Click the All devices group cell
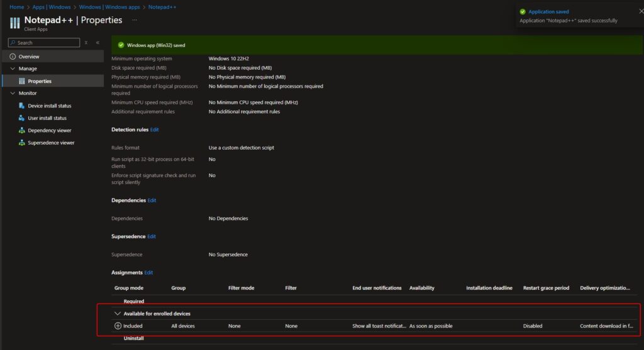The height and width of the screenshot is (350, 644). [183, 325]
